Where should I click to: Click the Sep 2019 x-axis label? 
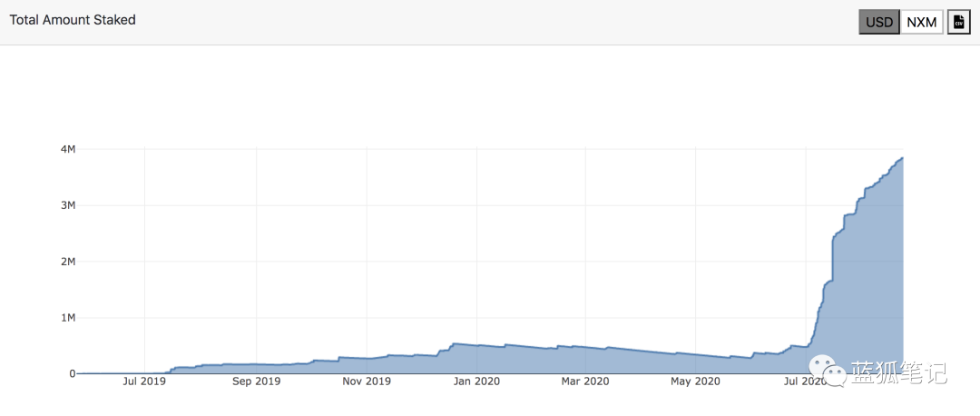click(x=256, y=381)
